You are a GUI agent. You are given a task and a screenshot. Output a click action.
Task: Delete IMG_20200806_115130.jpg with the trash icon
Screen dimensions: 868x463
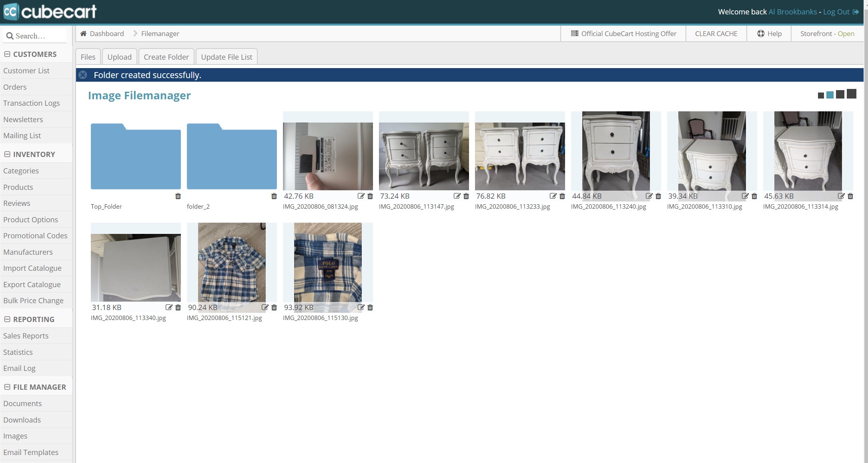(370, 307)
